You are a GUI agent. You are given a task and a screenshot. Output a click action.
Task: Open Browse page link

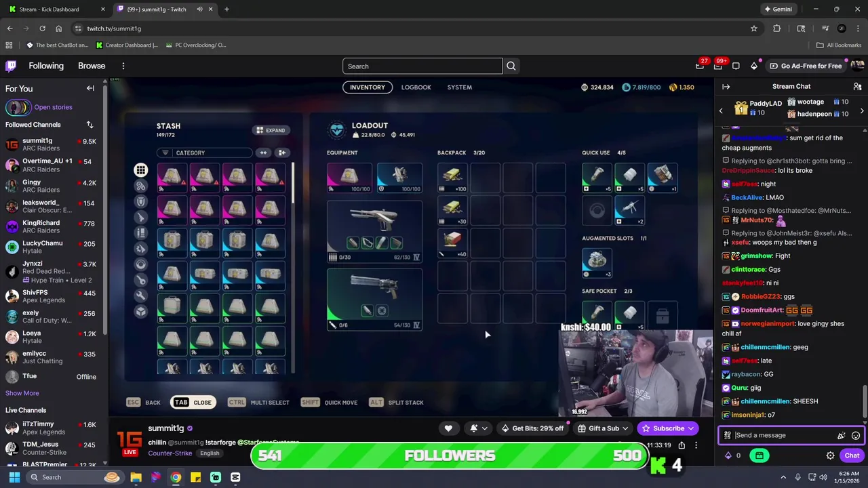coord(92,66)
